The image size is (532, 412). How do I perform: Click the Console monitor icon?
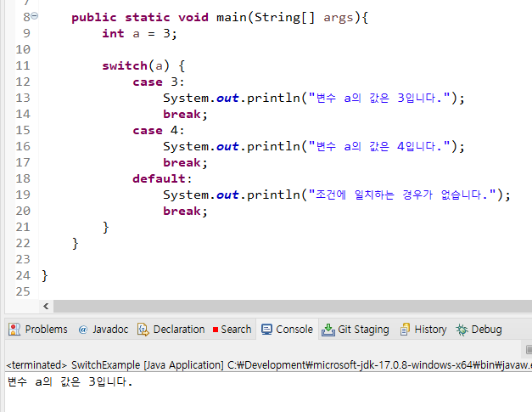tap(266, 330)
